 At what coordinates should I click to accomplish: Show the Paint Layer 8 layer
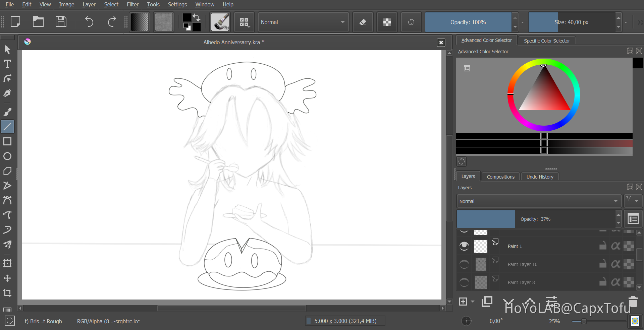pos(464,282)
